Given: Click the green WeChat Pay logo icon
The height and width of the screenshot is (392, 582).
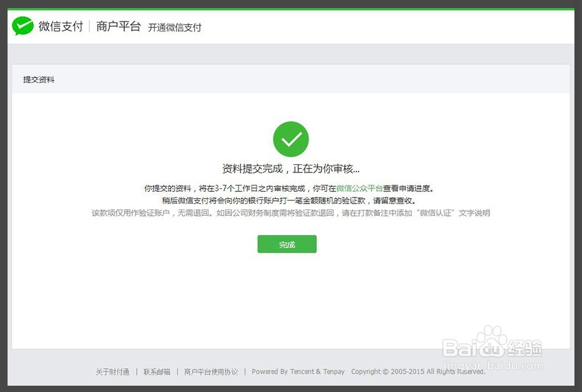Looking at the screenshot, I should click(x=23, y=26).
